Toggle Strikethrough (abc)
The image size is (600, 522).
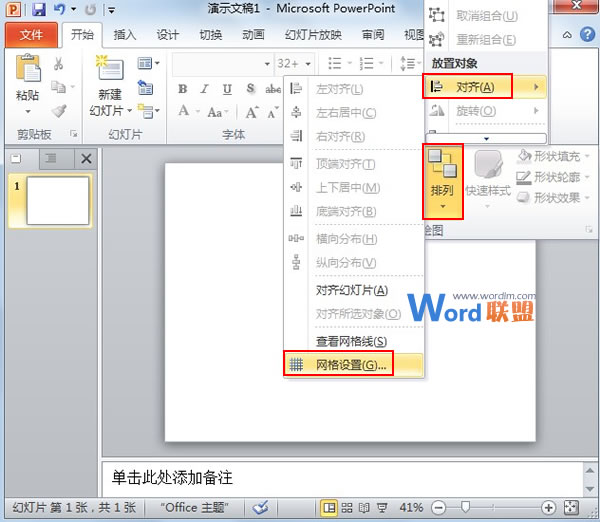(x=273, y=89)
